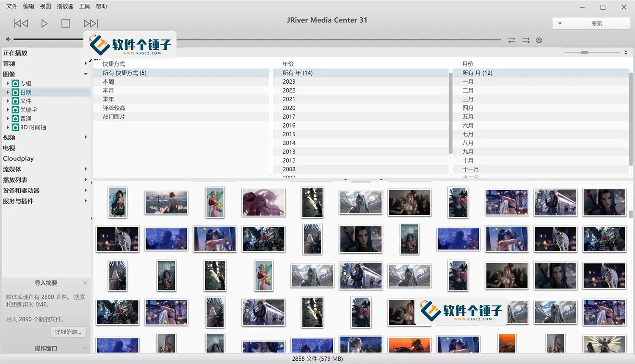
Task: Open 服务与插件 in the sidebar
Action: (x=18, y=201)
